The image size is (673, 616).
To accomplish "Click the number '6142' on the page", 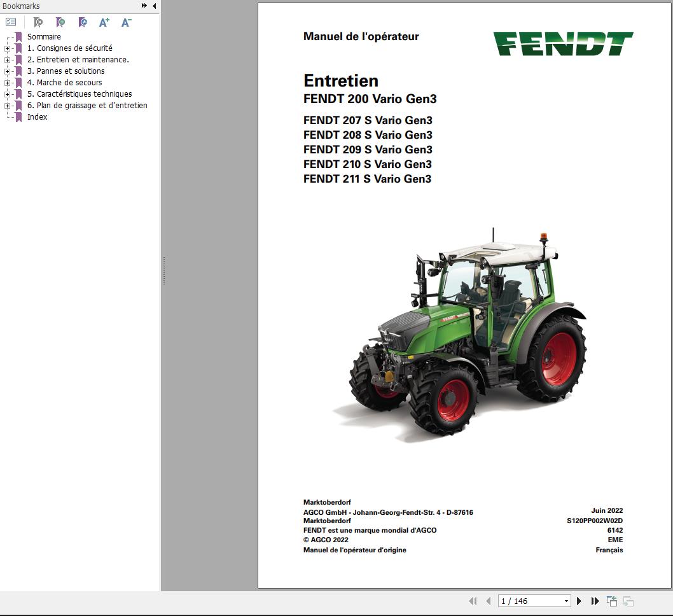I will coord(615,530).
